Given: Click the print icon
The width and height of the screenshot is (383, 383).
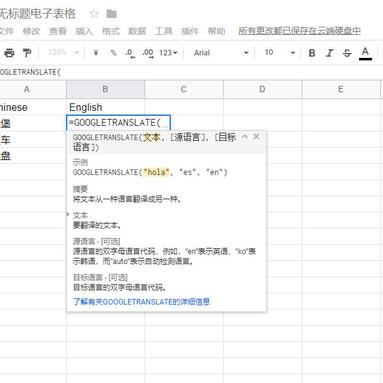Looking at the screenshot, I should pos(9,53).
